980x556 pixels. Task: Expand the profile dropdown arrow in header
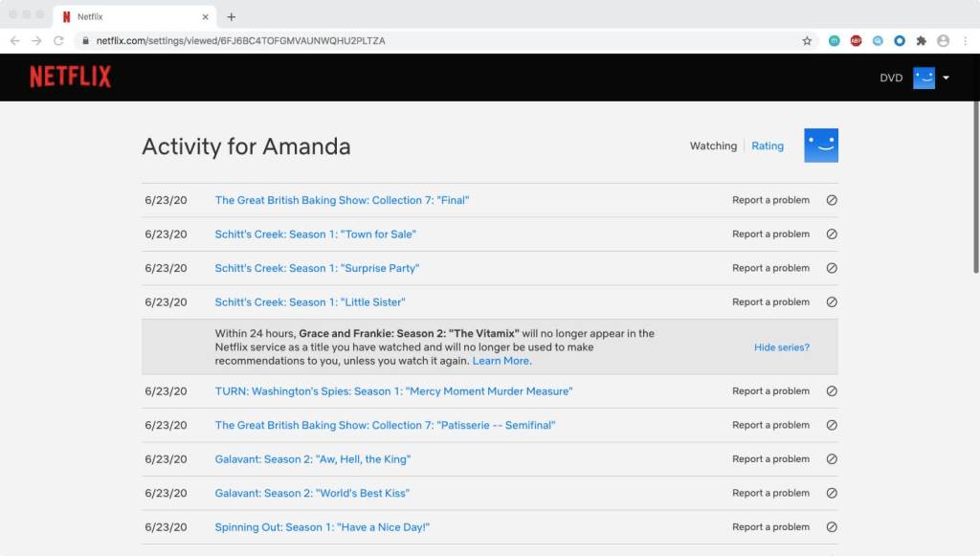click(946, 78)
